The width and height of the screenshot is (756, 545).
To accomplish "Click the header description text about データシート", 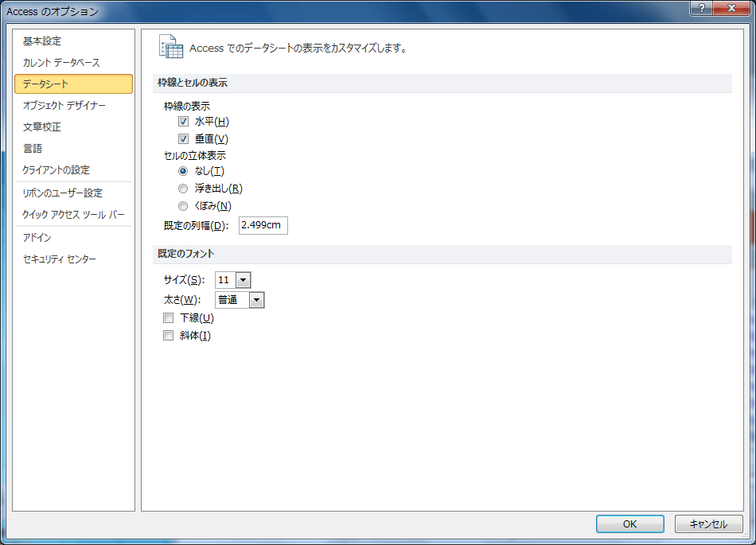I will (299, 49).
